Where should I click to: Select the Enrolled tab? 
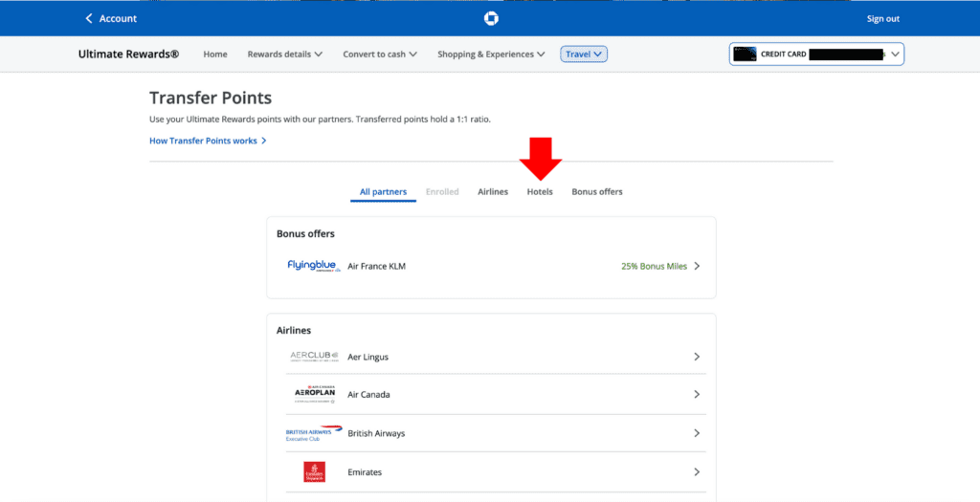pyautogui.click(x=442, y=191)
